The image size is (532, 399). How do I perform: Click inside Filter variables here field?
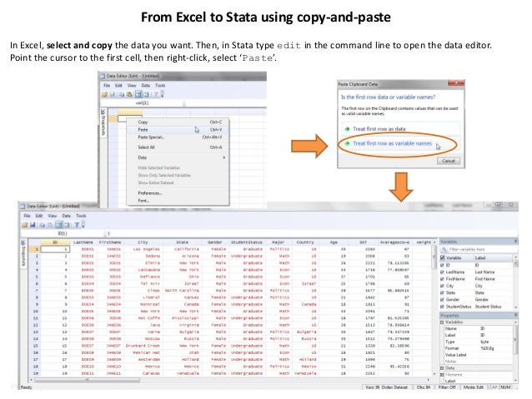point(483,250)
